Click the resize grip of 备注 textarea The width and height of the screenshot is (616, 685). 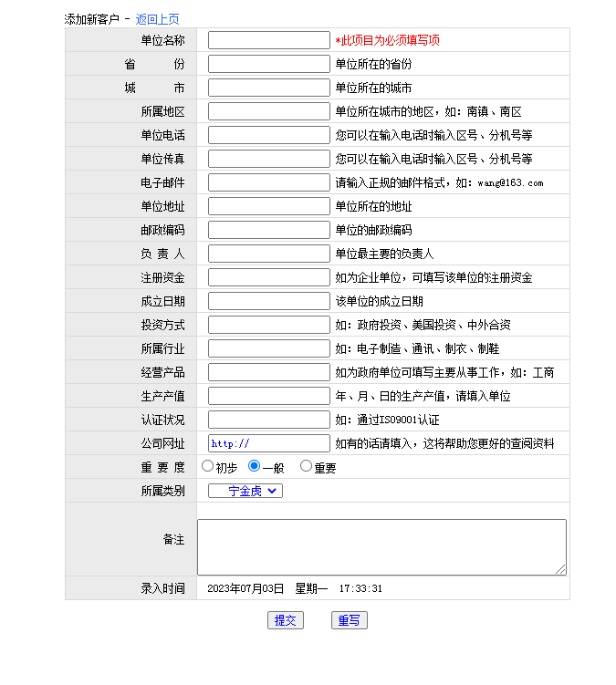(x=560, y=569)
